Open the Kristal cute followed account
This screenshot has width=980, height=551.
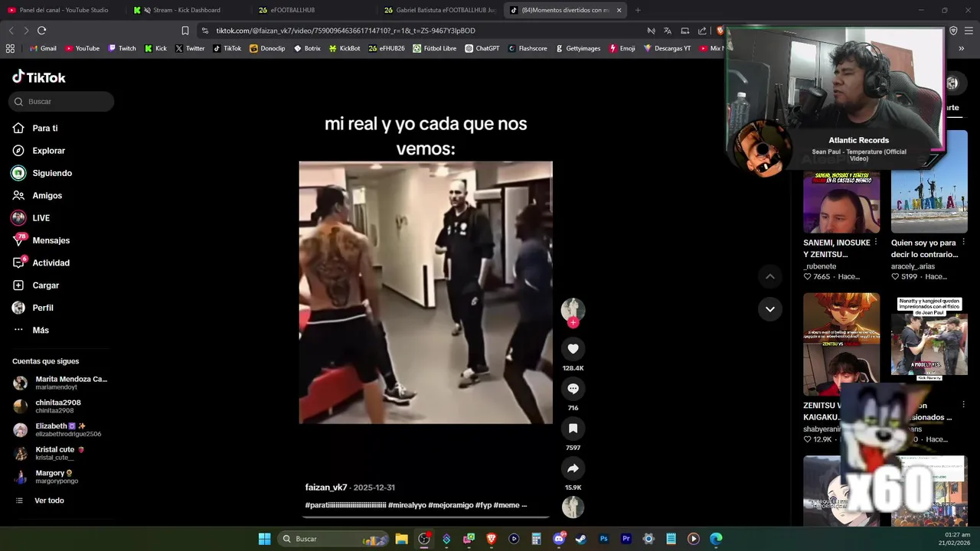pyautogui.click(x=50, y=453)
